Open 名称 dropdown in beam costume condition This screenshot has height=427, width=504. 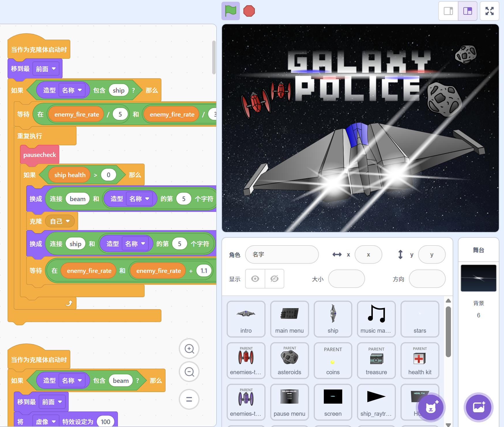(72, 381)
